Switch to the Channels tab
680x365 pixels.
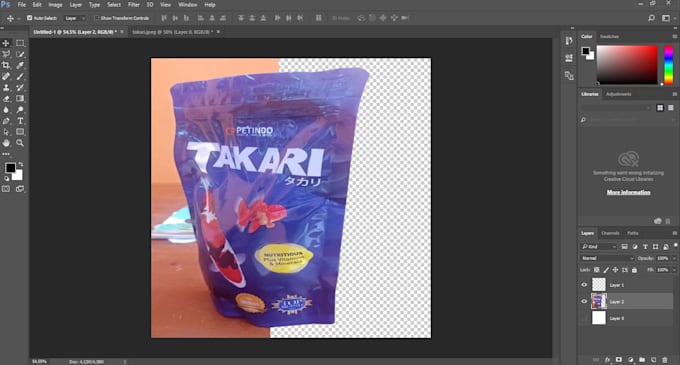(610, 233)
